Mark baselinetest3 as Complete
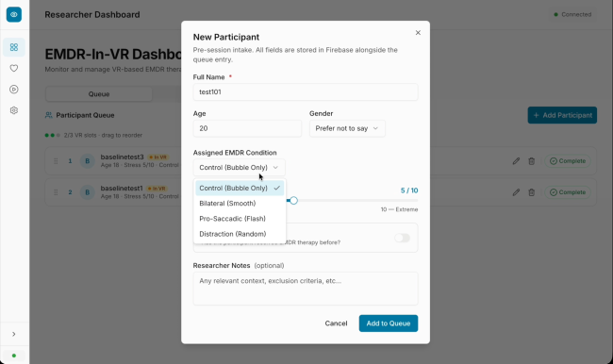 pos(567,161)
